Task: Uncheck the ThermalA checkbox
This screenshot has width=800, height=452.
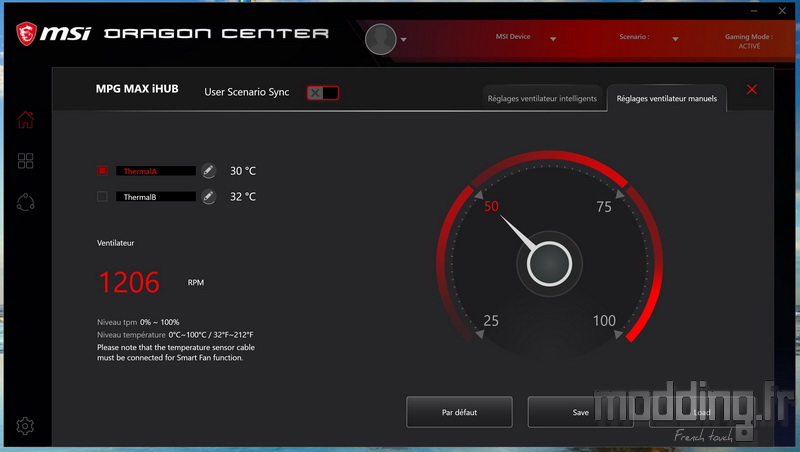Action: tap(102, 171)
